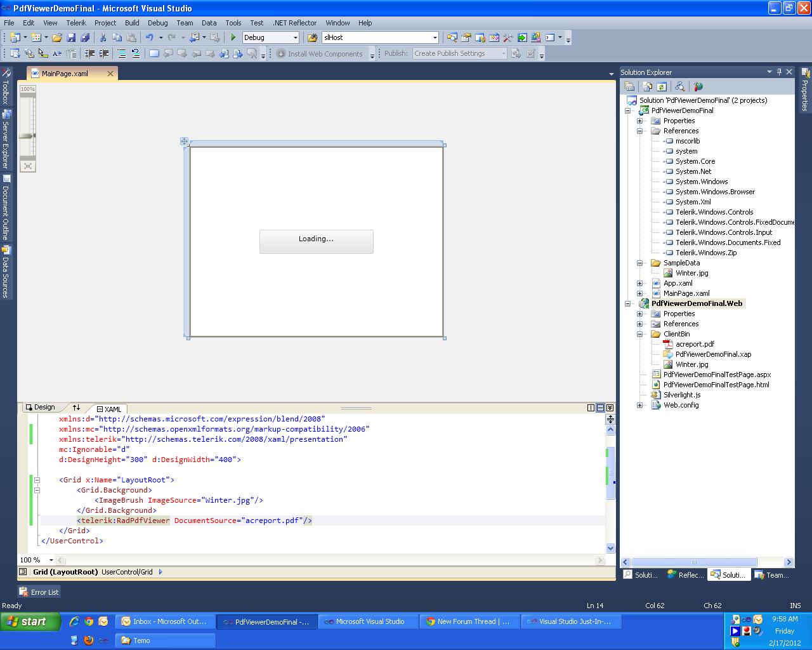The width and height of the screenshot is (812, 650).
Task: Click the Find in Files toolbar icon
Action: tap(312, 38)
